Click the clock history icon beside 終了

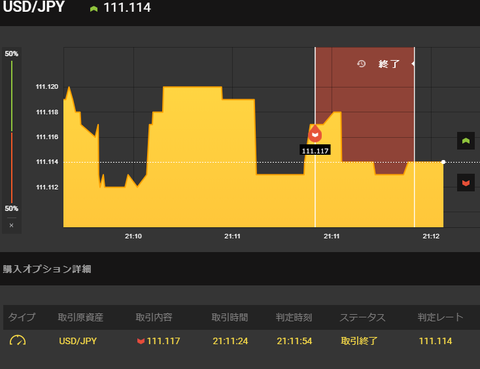tap(361, 64)
